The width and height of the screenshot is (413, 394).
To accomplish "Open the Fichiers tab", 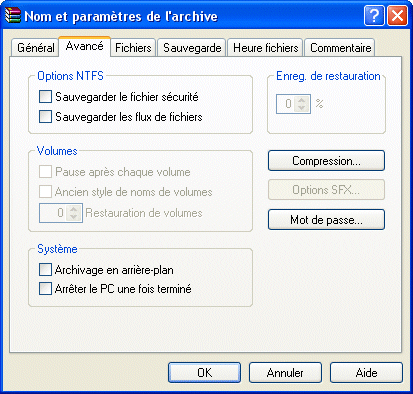I will pos(133,48).
